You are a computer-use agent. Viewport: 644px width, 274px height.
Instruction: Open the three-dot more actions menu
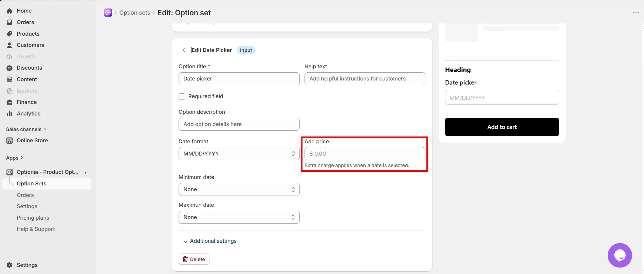coord(636,13)
